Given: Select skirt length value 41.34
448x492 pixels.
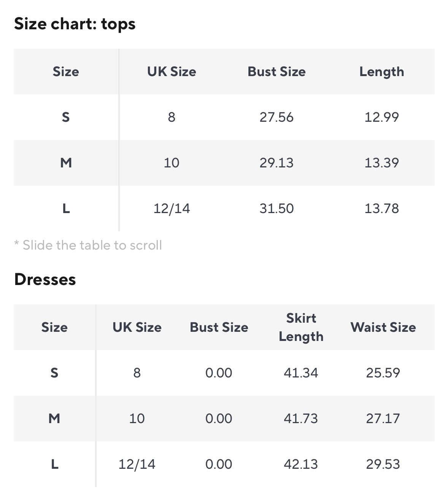Looking at the screenshot, I should coord(301,373).
